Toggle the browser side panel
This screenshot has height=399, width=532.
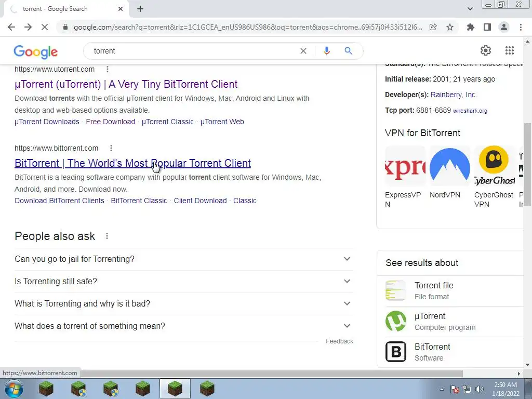[487, 27]
